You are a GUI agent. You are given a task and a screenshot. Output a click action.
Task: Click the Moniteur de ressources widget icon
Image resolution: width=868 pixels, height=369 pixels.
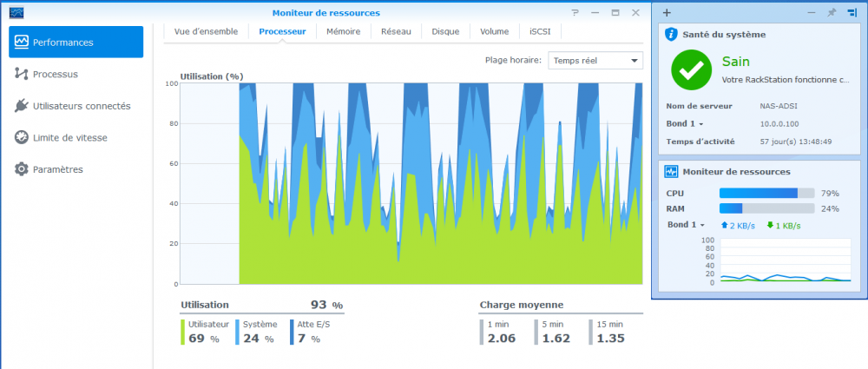point(671,172)
